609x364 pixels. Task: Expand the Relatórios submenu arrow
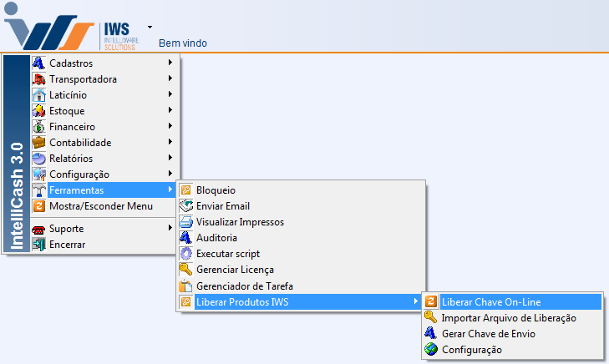point(170,158)
